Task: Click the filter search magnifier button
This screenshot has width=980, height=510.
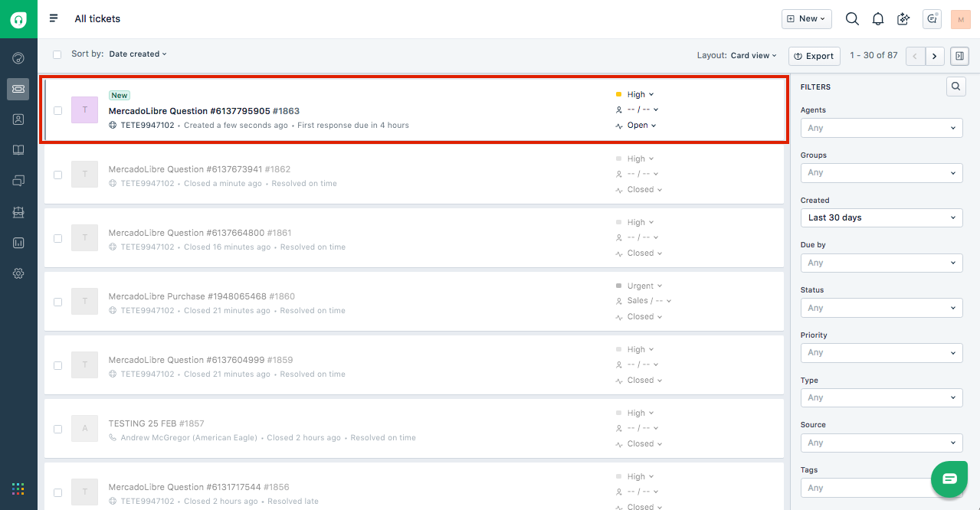Action: tap(955, 87)
